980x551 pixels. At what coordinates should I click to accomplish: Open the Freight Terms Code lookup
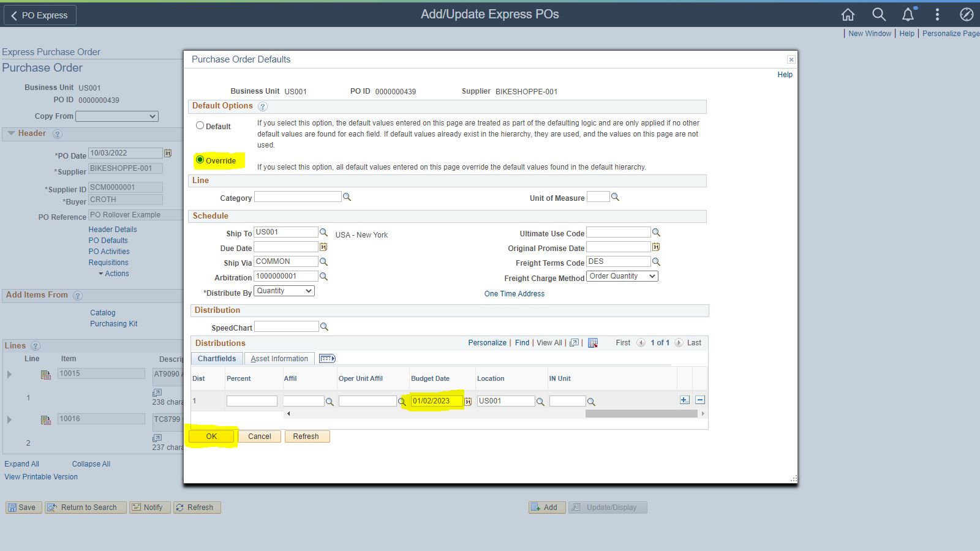click(656, 262)
